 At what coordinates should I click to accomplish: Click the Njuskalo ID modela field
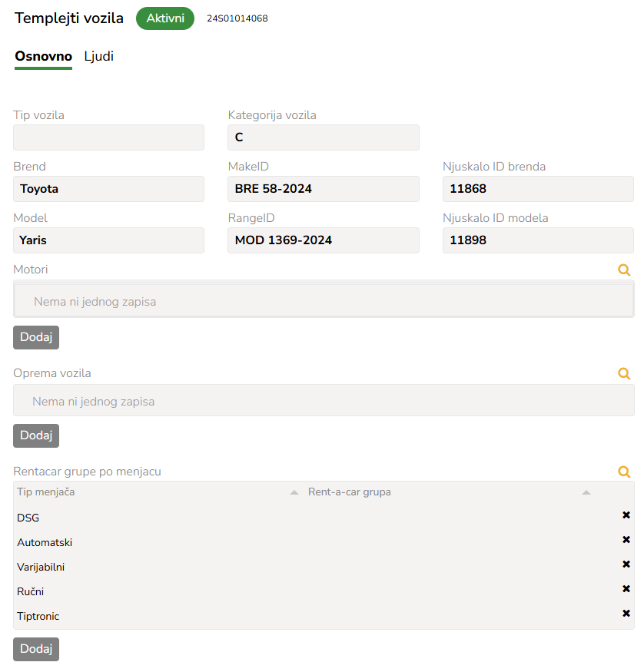(x=538, y=240)
